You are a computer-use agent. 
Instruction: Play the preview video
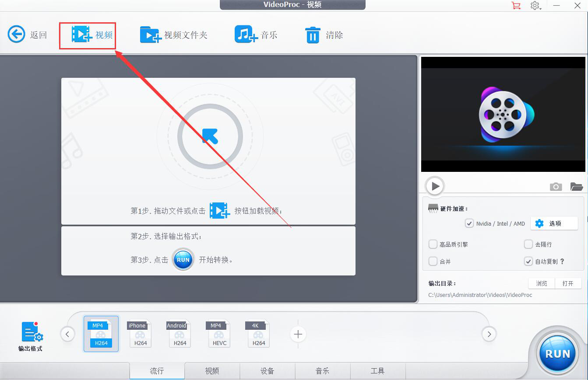tap(435, 186)
